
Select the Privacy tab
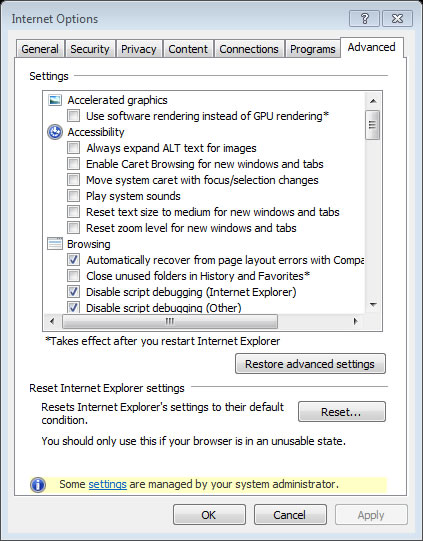point(139,49)
